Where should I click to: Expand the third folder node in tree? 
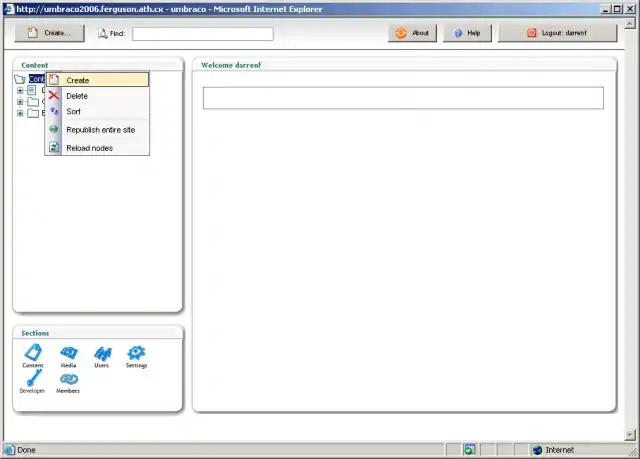(20, 113)
